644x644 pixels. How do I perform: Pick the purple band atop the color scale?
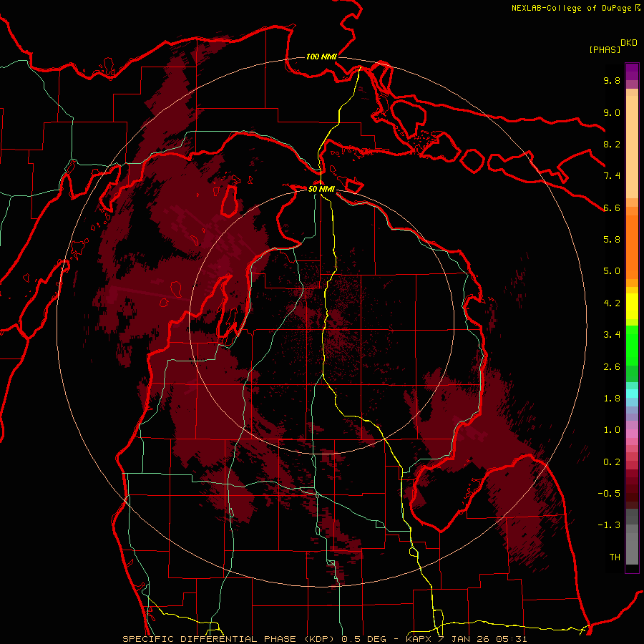click(x=632, y=72)
